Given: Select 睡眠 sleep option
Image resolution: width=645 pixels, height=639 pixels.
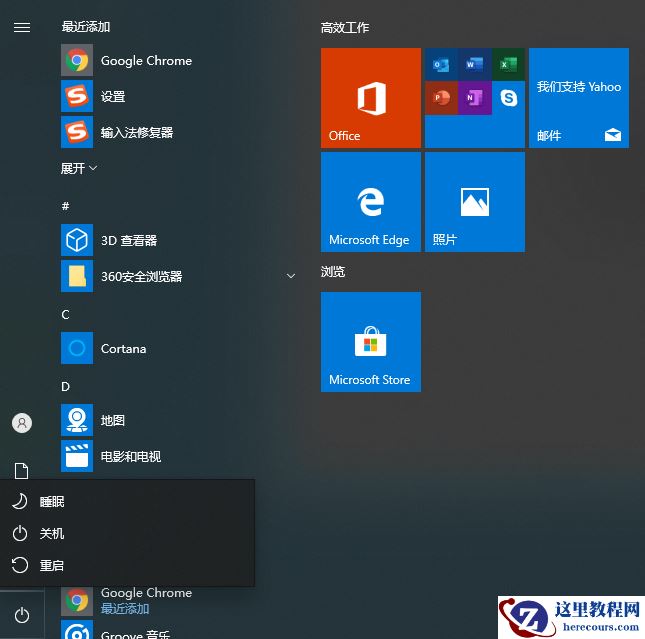Looking at the screenshot, I should tap(127, 502).
